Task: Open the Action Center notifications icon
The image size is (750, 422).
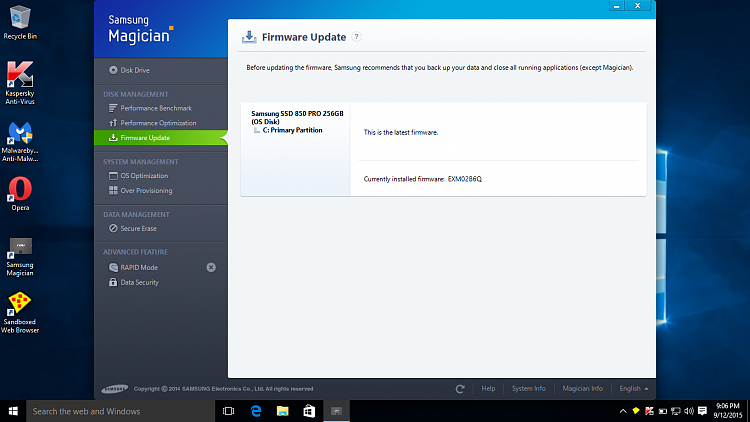Action: click(x=702, y=411)
